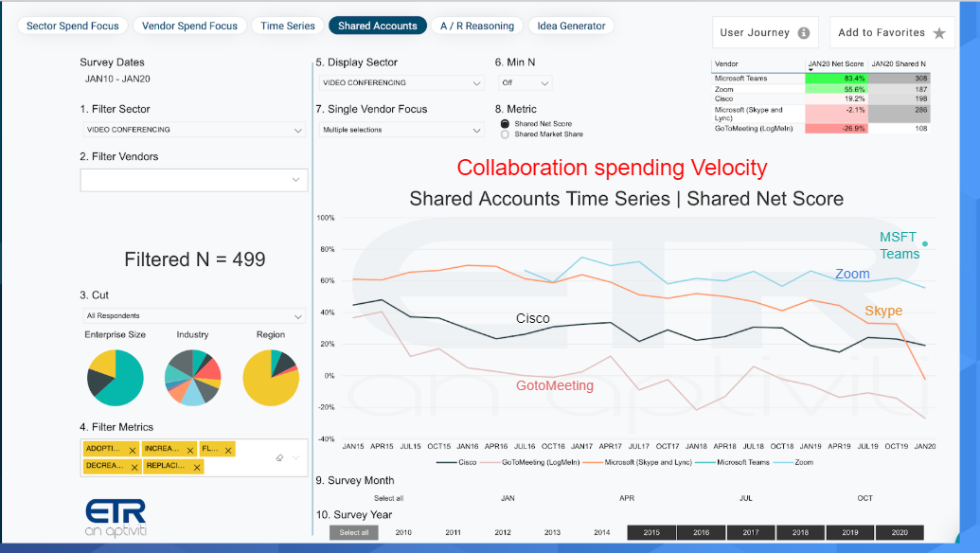Remove the DECREA... metric filter tag
The image size is (980, 553).
(x=134, y=468)
